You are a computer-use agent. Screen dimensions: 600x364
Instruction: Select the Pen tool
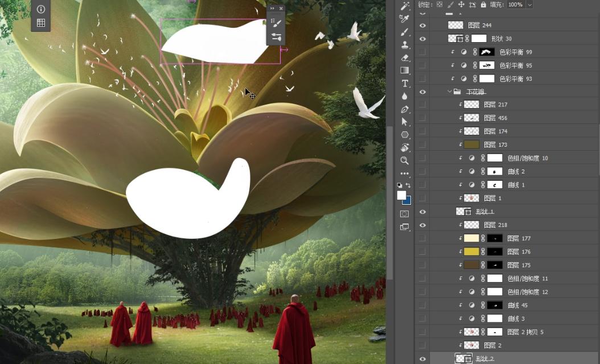405,109
